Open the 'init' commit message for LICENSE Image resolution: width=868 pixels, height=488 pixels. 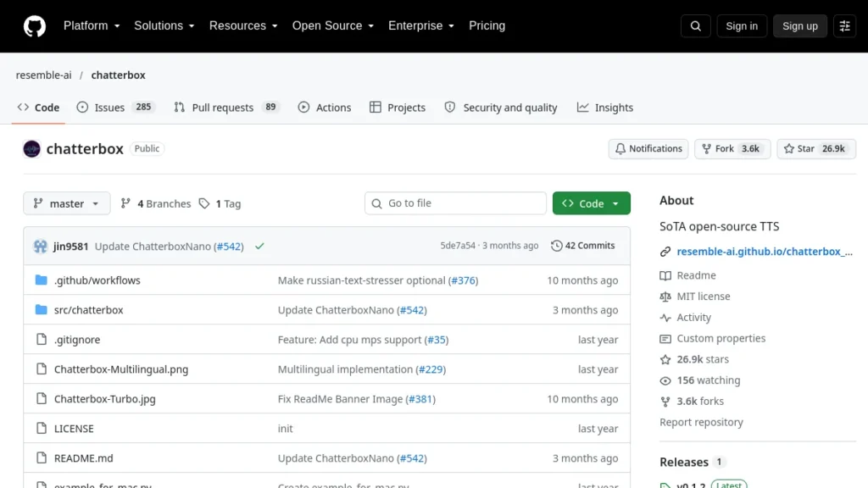[285, 428]
